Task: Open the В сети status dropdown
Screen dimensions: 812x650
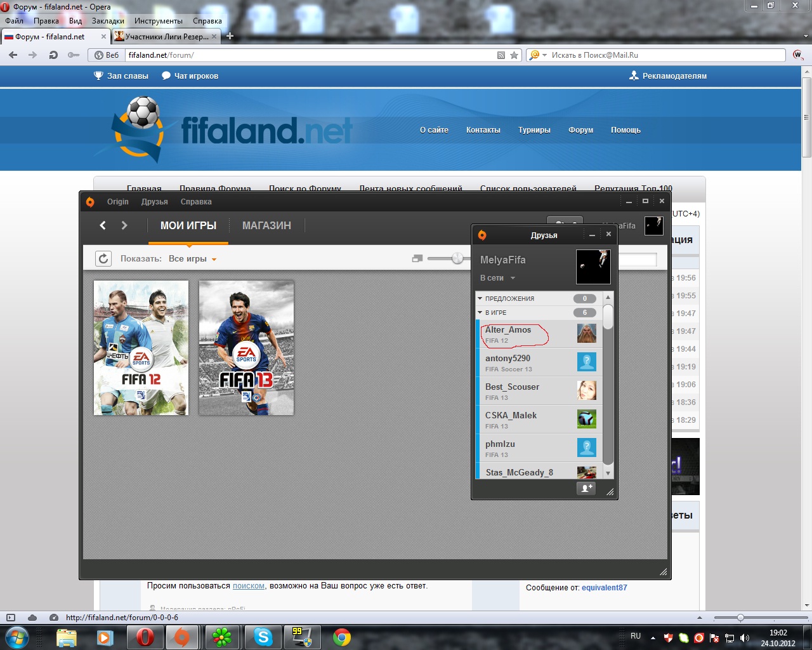Action: tap(498, 278)
